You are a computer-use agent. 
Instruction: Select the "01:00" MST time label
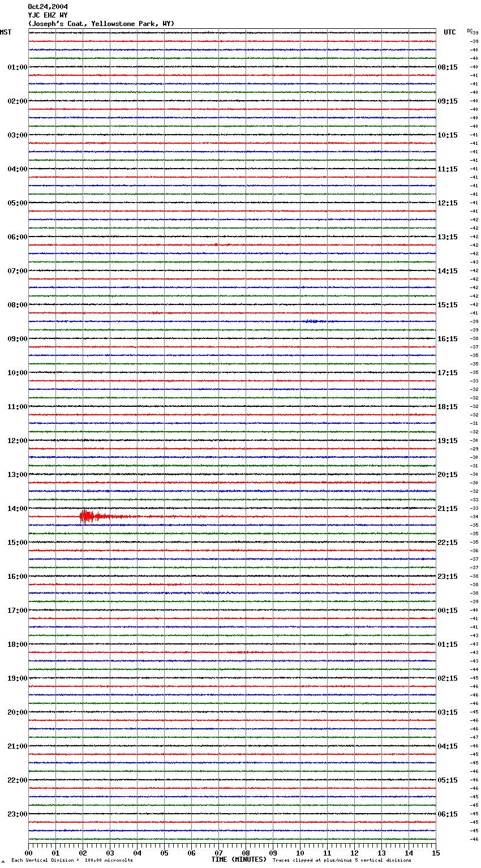[18, 67]
